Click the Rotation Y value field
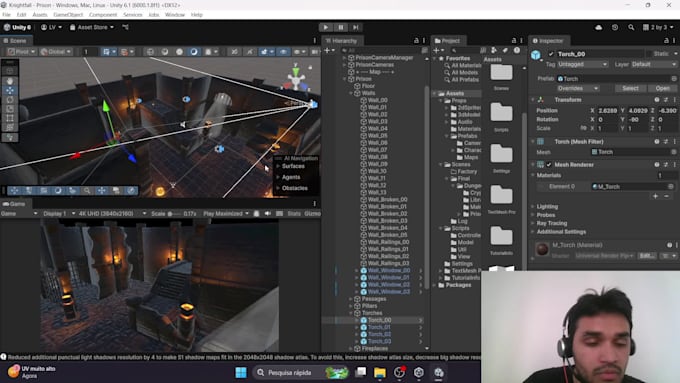Image resolution: width=680 pixels, height=383 pixels. coord(637,119)
